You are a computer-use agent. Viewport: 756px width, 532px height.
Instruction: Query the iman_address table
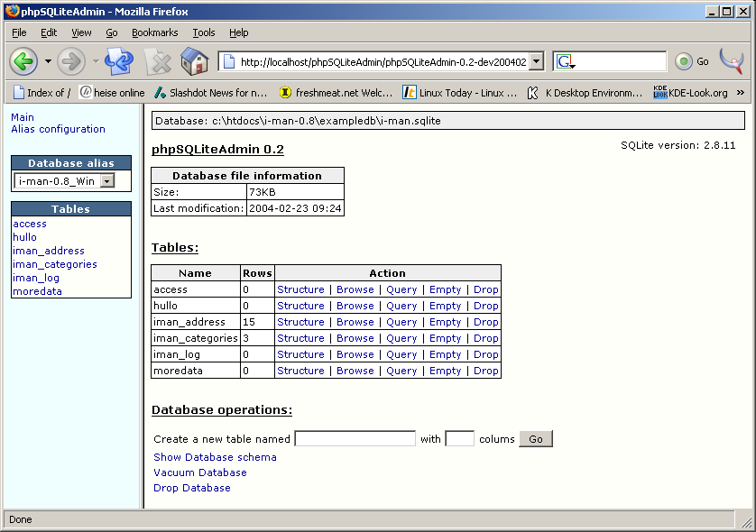pyautogui.click(x=401, y=322)
